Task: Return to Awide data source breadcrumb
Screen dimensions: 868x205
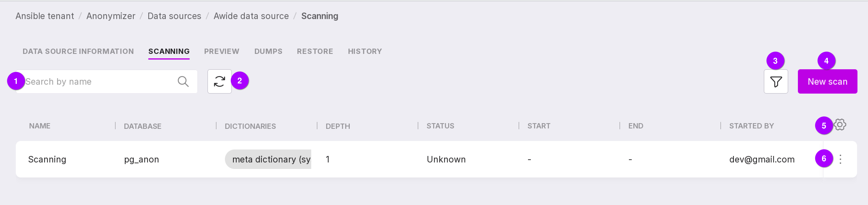Action: 251,16
